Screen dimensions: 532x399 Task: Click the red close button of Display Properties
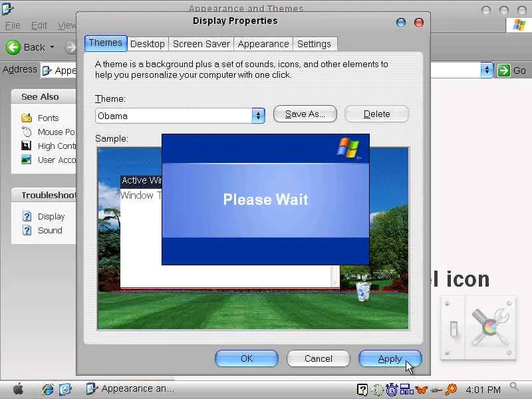[419, 23]
